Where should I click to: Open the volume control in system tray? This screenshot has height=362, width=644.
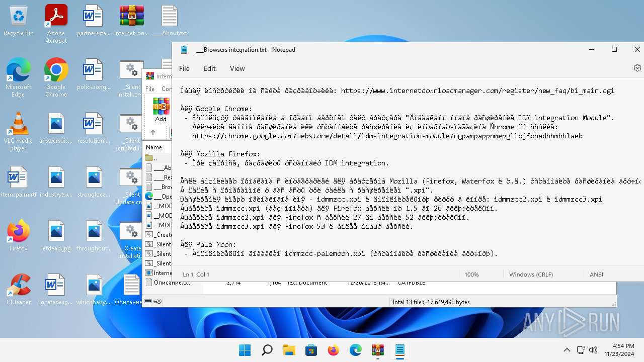593,350
